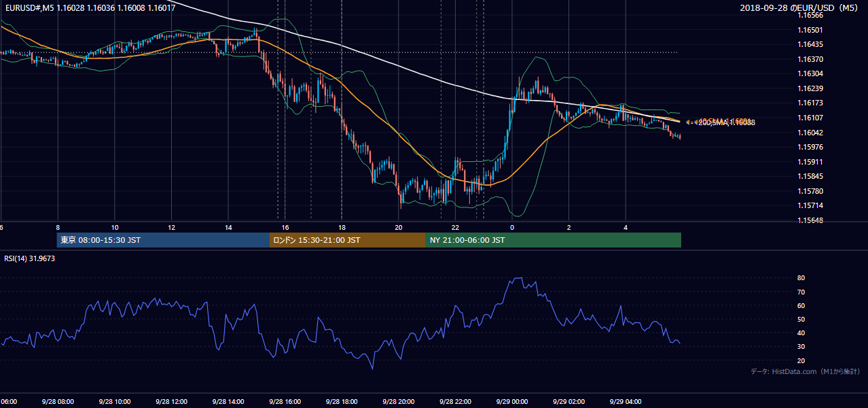Click the 9/28 08:00 date label

(x=58, y=401)
